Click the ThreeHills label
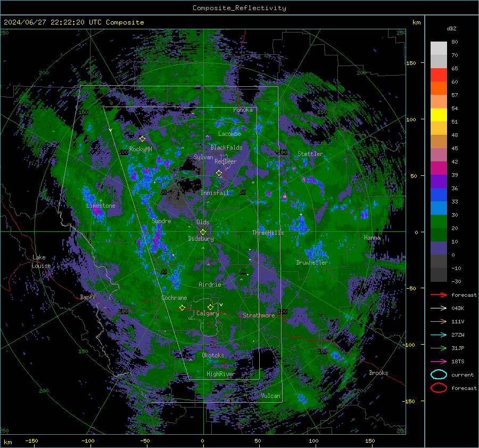This screenshot has width=479, height=448. coord(268,233)
